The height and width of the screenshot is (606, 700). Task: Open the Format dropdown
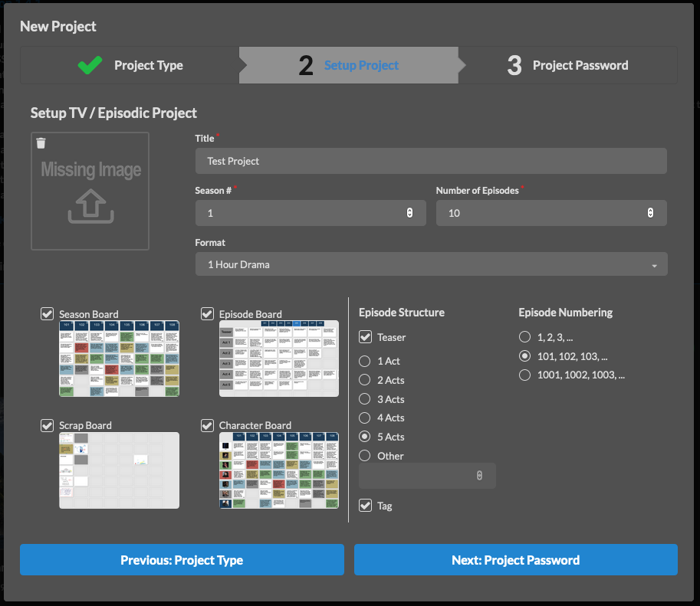431,264
